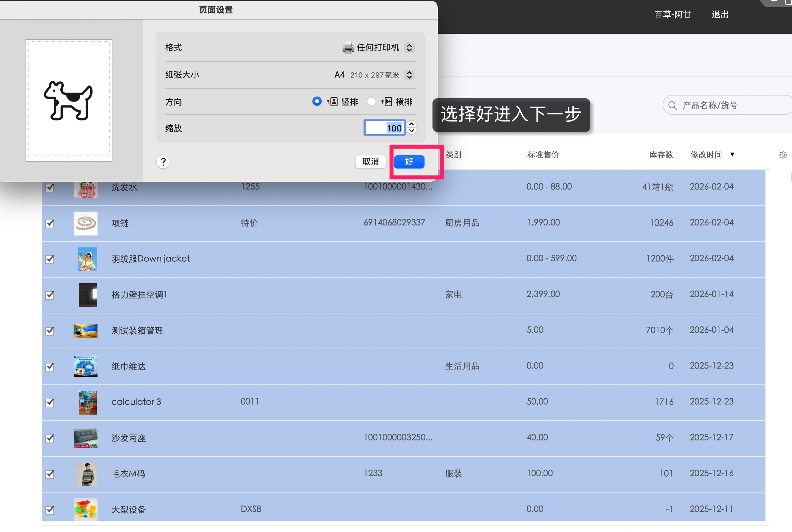The height and width of the screenshot is (532, 792).
Task: Click the sort arrow next to 修改时间
Action: [733, 155]
